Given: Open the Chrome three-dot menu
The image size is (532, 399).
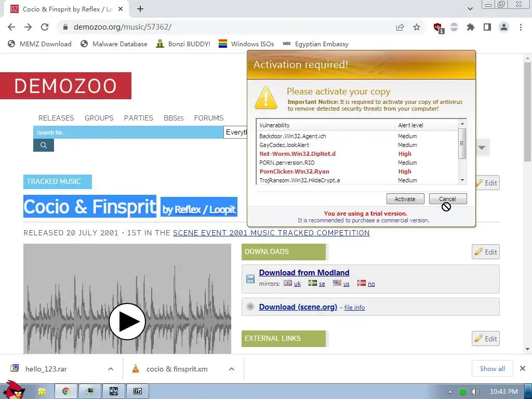Looking at the screenshot, I should point(521,27).
